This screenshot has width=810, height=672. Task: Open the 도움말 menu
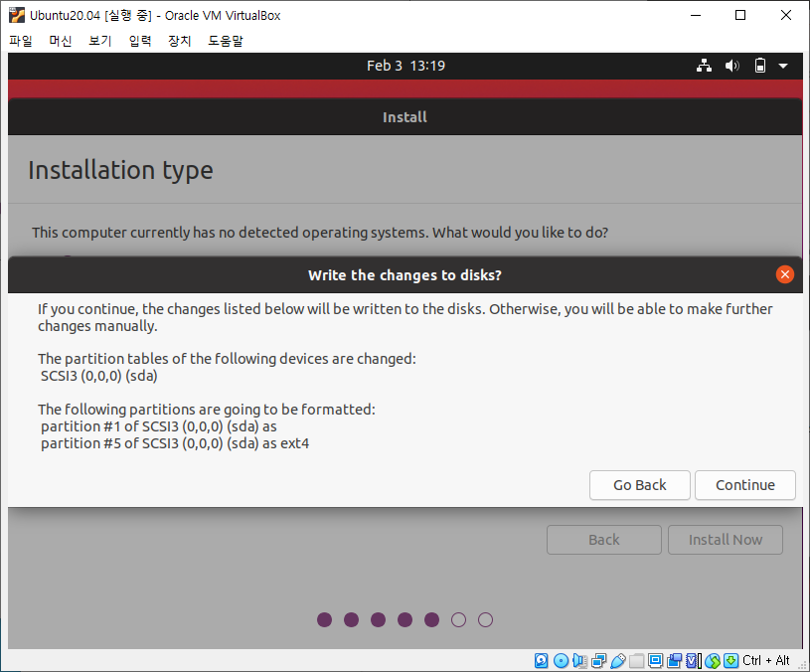(x=226, y=41)
